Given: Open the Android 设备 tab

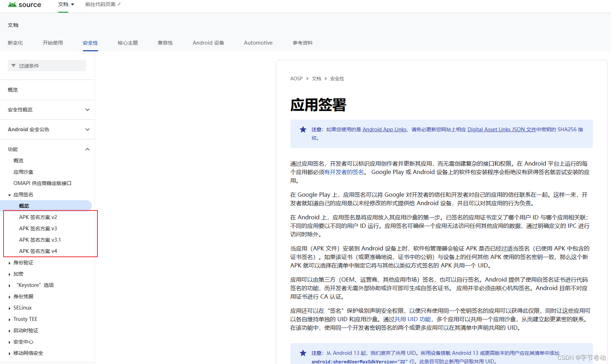Looking at the screenshot, I should point(208,43).
